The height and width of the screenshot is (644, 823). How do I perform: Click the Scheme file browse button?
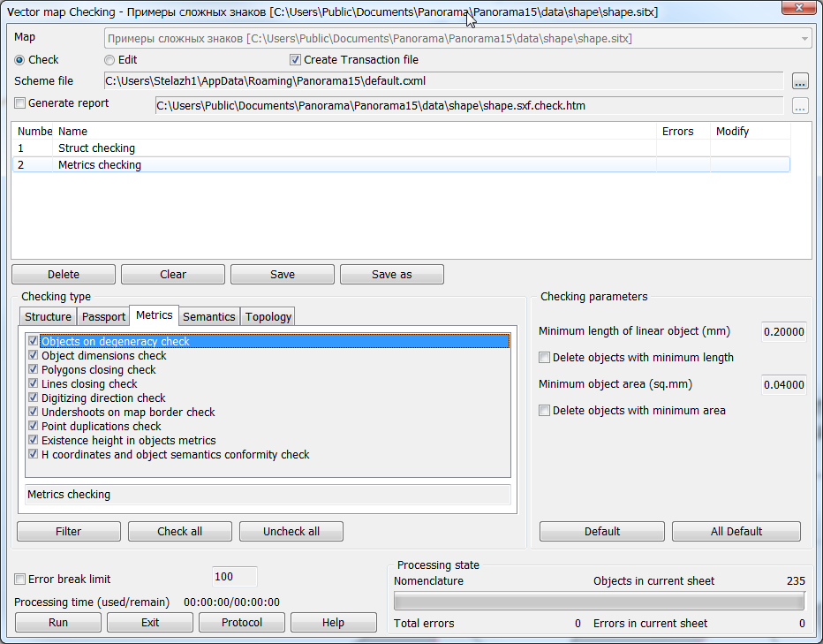pos(800,81)
